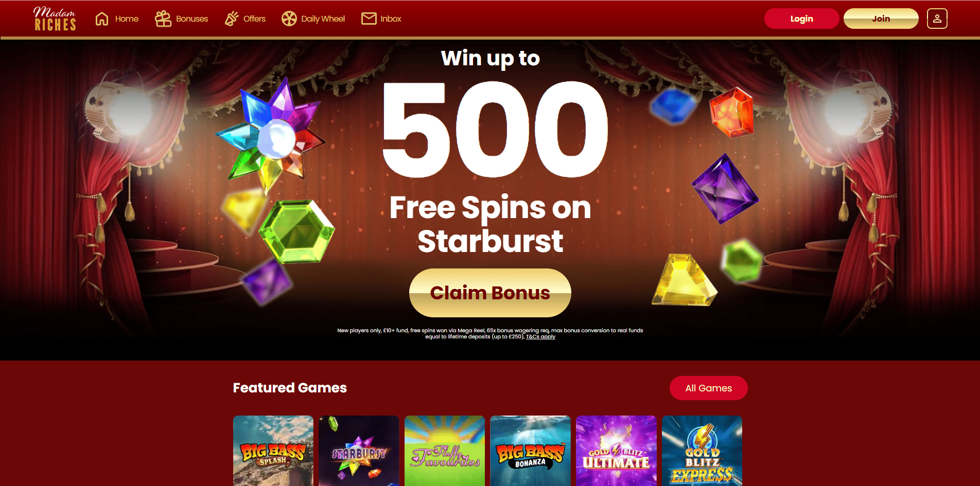Click the Madam Riches logo
Viewport: 980px width, 486px height.
point(55,19)
